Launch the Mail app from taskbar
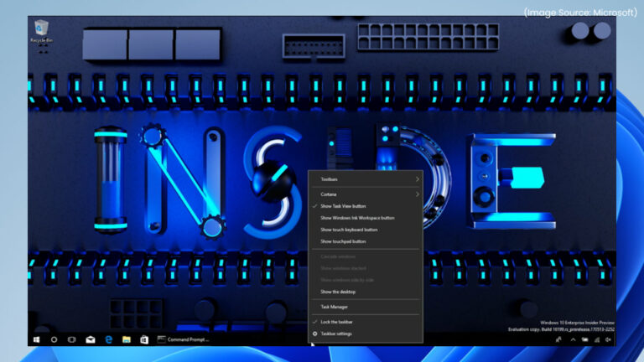This screenshot has width=644, height=362. tap(90, 339)
